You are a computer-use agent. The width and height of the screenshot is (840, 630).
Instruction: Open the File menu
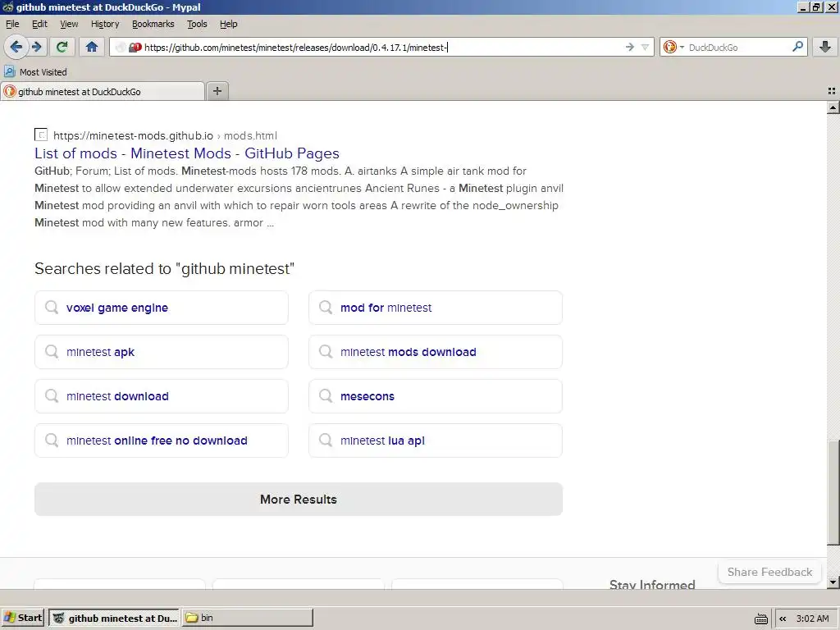pos(12,24)
